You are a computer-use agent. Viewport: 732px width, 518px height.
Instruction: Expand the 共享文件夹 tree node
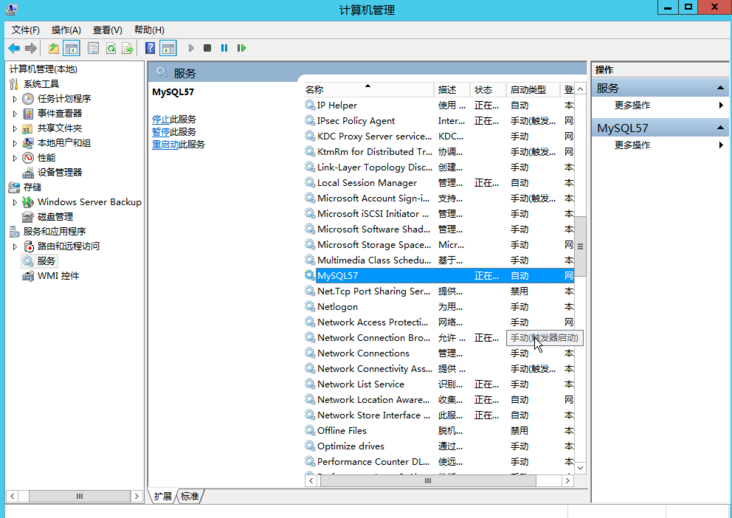[x=14, y=128]
